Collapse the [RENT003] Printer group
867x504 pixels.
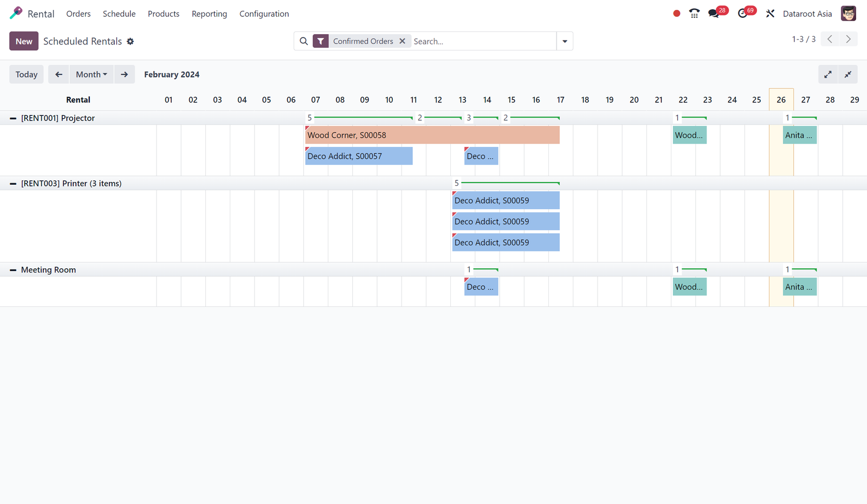point(13,184)
